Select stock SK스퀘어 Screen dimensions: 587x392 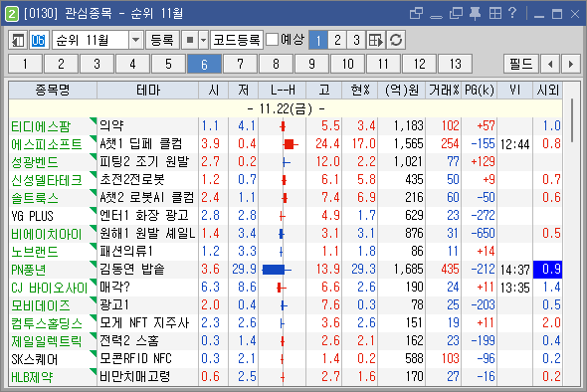pyautogui.click(x=35, y=360)
